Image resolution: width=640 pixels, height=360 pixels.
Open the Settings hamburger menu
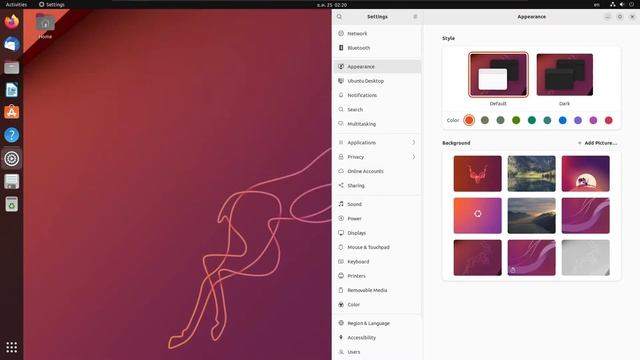click(415, 17)
